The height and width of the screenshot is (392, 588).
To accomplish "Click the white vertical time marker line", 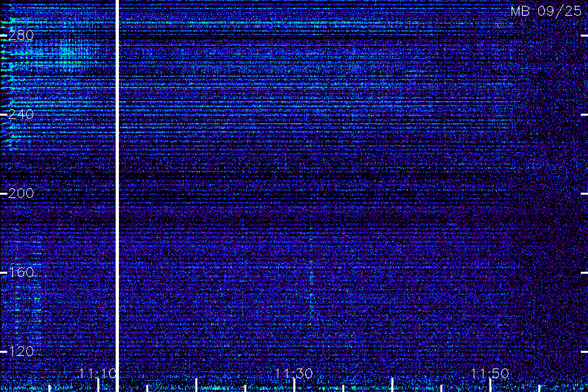I will coord(117,196).
